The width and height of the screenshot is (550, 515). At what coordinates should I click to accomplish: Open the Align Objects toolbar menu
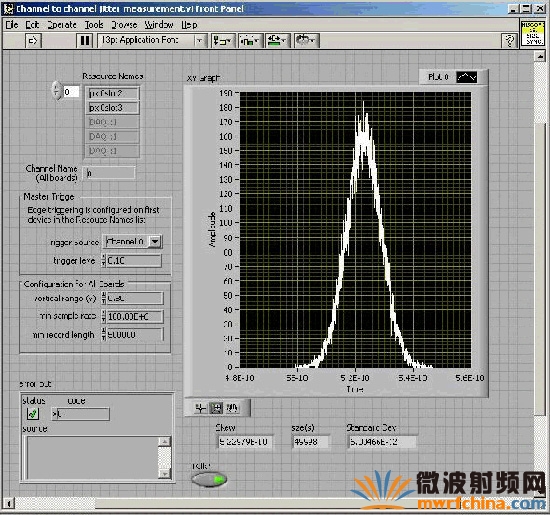tap(223, 41)
